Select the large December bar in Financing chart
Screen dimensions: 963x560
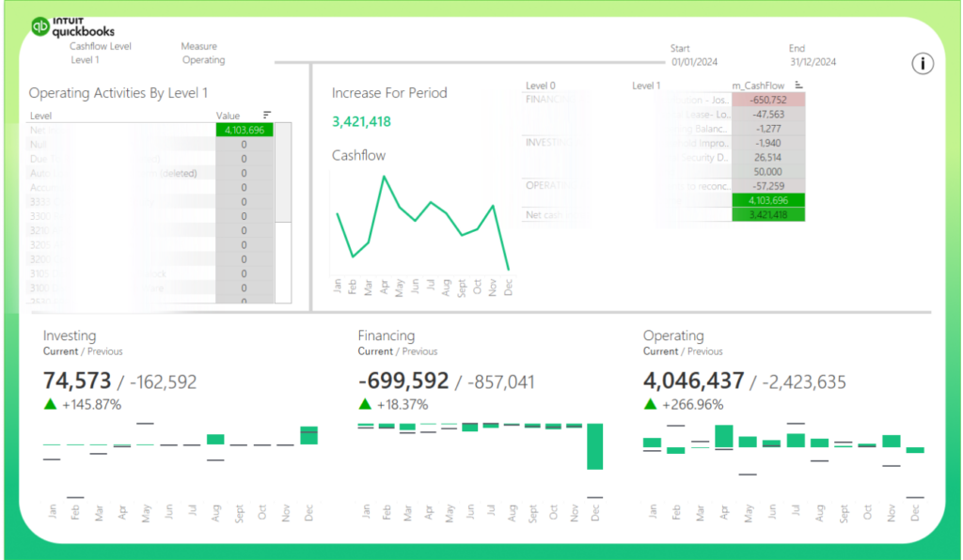pyautogui.click(x=594, y=446)
